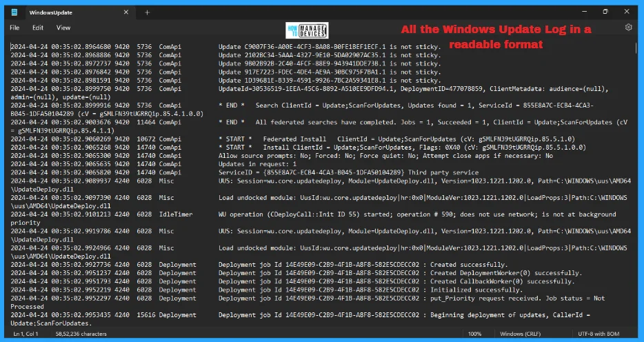Click the 58,52,236 characters count
644x342 pixels.
point(81,334)
